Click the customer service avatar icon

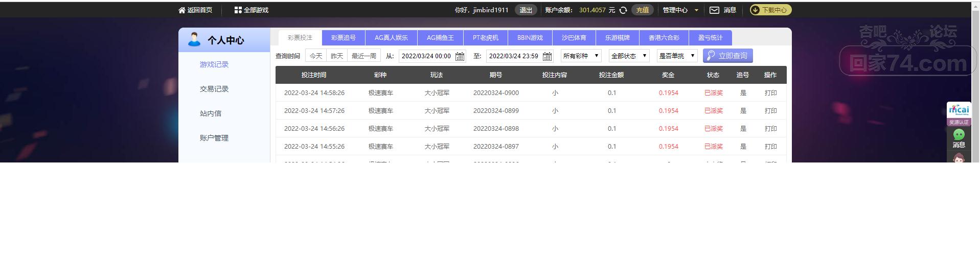(959, 158)
